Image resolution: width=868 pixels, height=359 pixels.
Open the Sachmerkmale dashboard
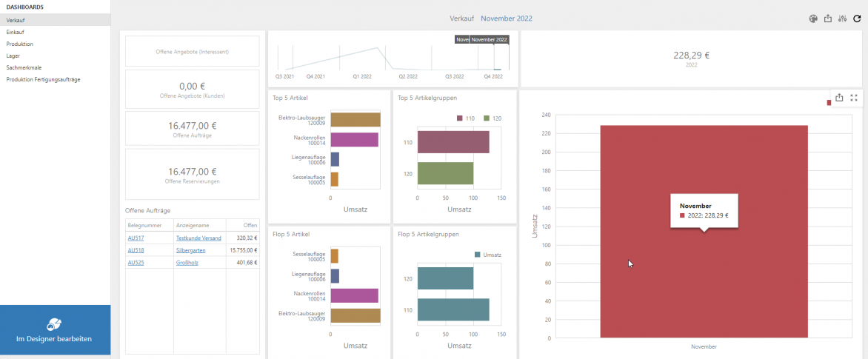(x=56, y=67)
